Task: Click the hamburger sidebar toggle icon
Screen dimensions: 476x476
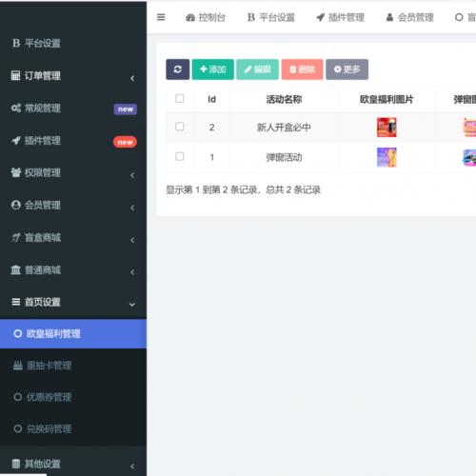Action: click(x=161, y=17)
